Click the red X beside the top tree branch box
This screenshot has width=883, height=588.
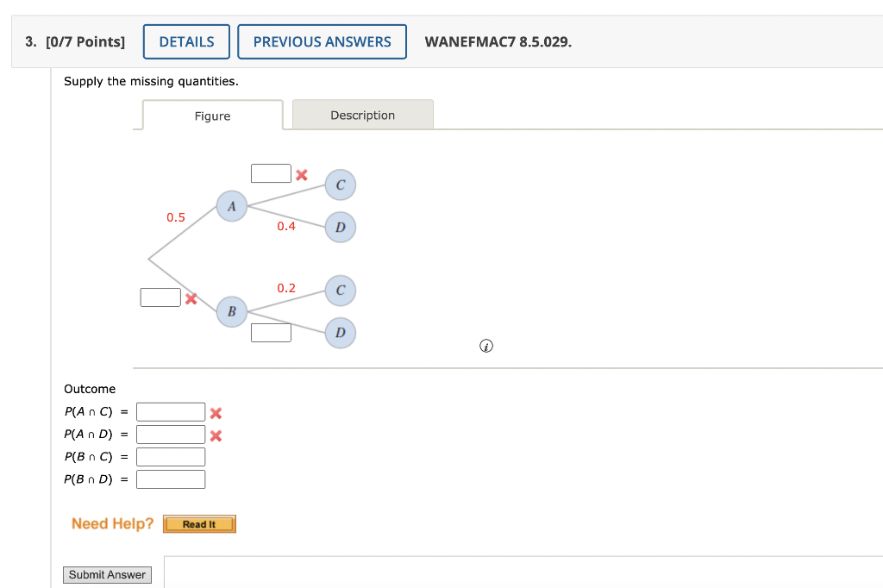point(301,173)
